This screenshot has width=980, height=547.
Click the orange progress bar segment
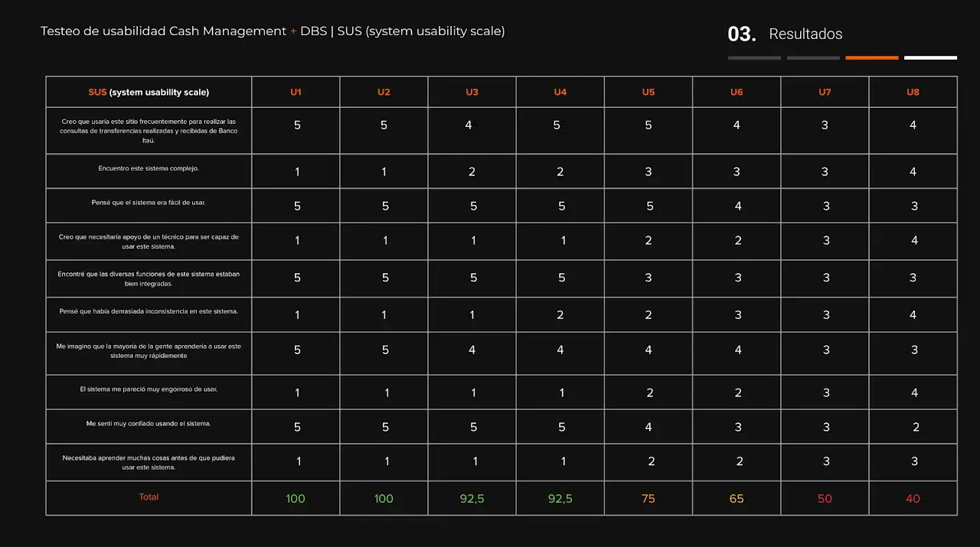pyautogui.click(x=871, y=57)
